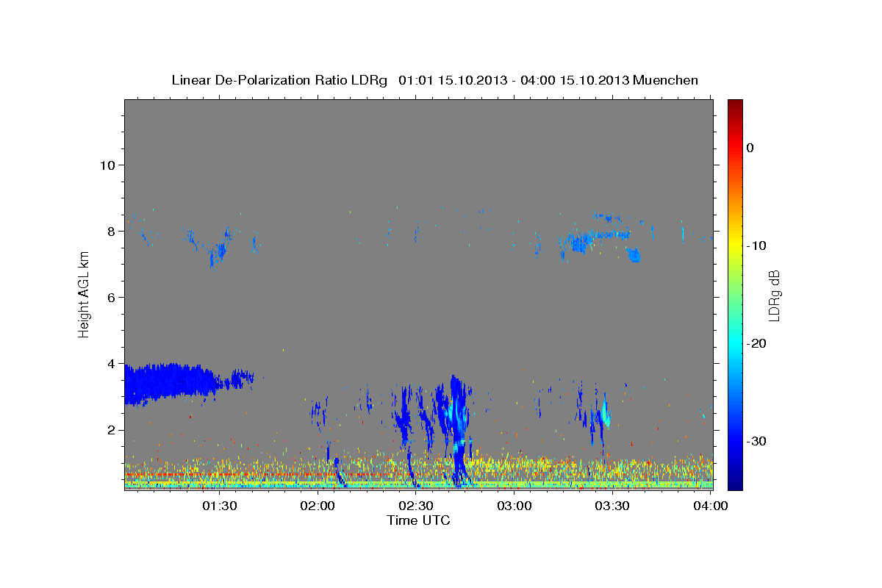Click the "Muenchen" location in the title
The width and height of the screenshot is (882, 588).
(x=666, y=80)
